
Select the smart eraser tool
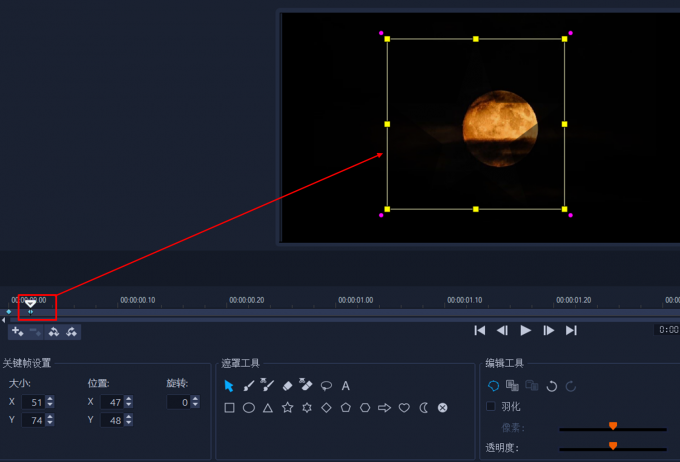[306, 384]
